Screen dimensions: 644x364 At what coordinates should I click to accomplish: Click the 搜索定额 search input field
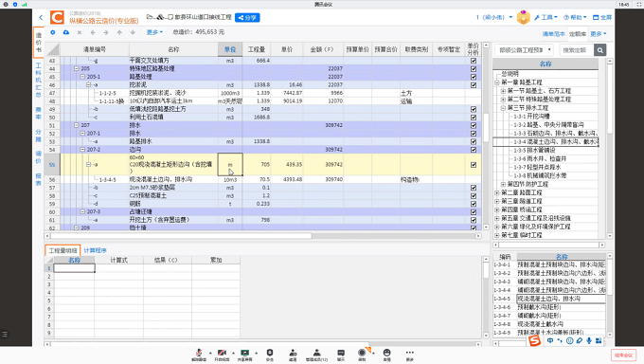pyautogui.click(x=576, y=50)
